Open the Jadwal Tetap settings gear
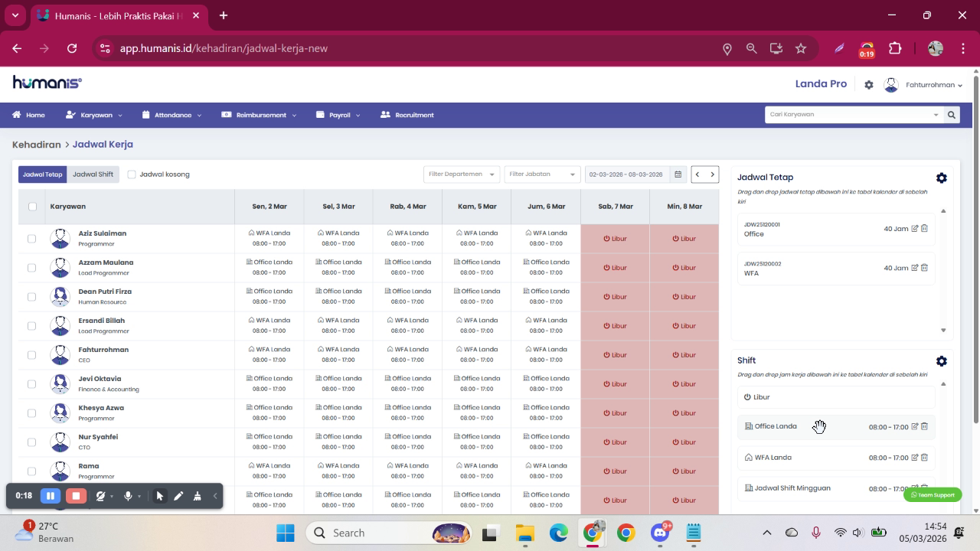This screenshot has width=980, height=551. pos(942,178)
